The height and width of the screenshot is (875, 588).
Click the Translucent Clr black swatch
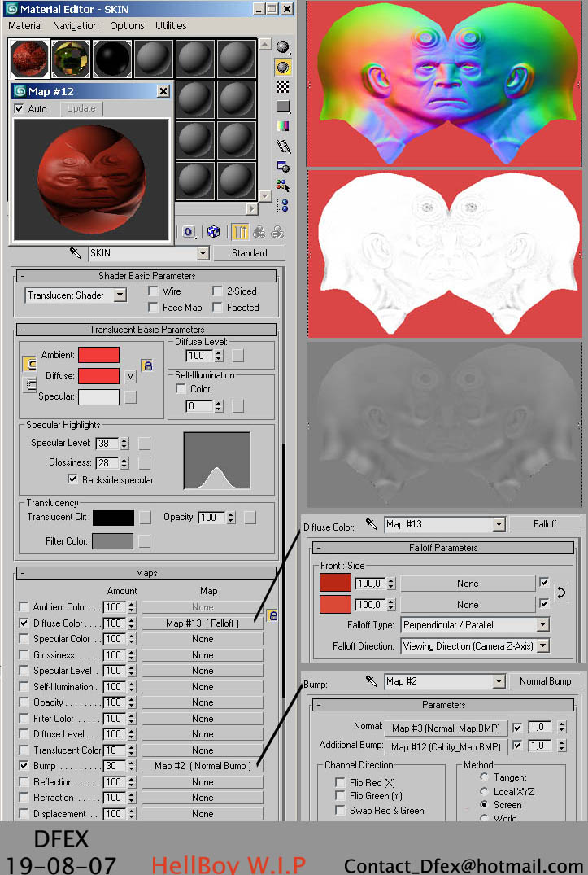point(113,518)
